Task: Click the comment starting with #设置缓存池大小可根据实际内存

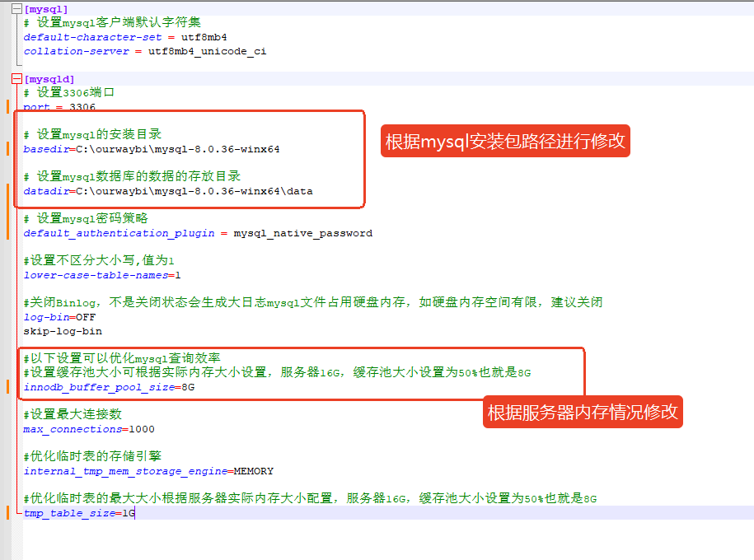Action: point(278,372)
